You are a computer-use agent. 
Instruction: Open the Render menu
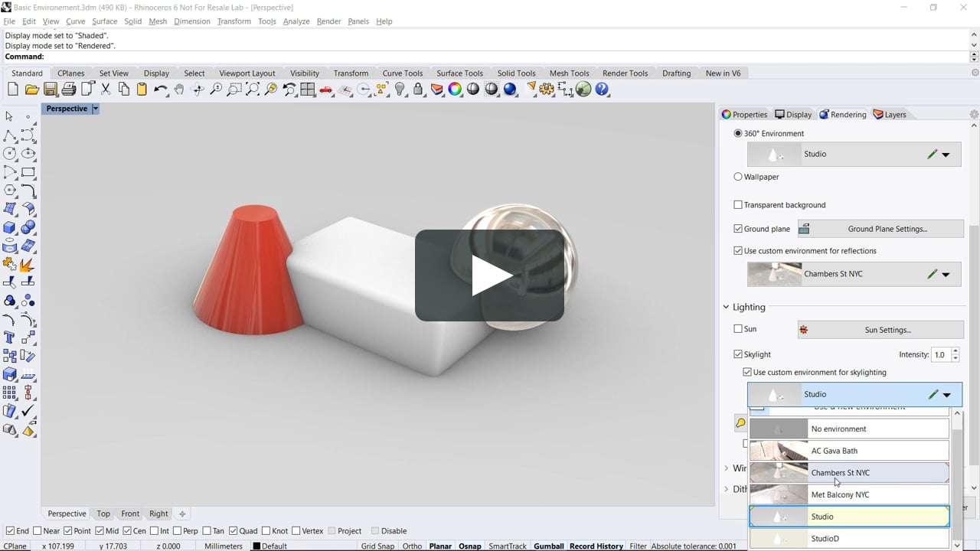[x=328, y=21]
